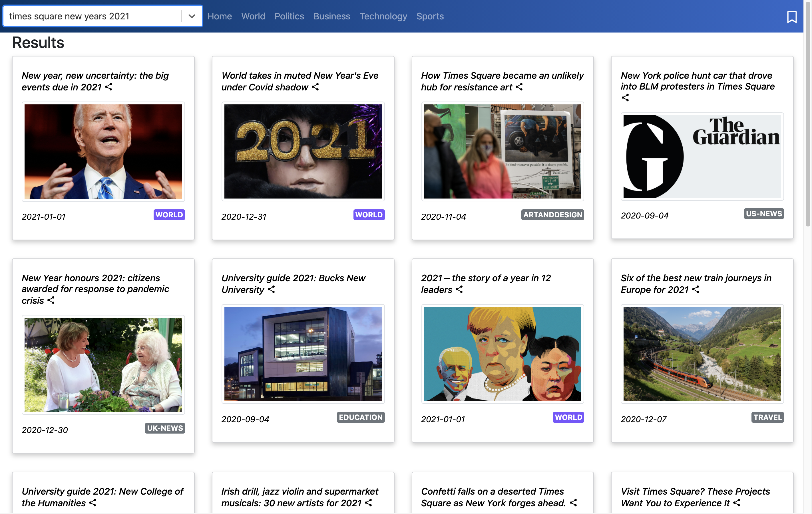Open 'University guide 2021: New College' headline
Viewport: 812px width, 514px height.
pos(102,497)
